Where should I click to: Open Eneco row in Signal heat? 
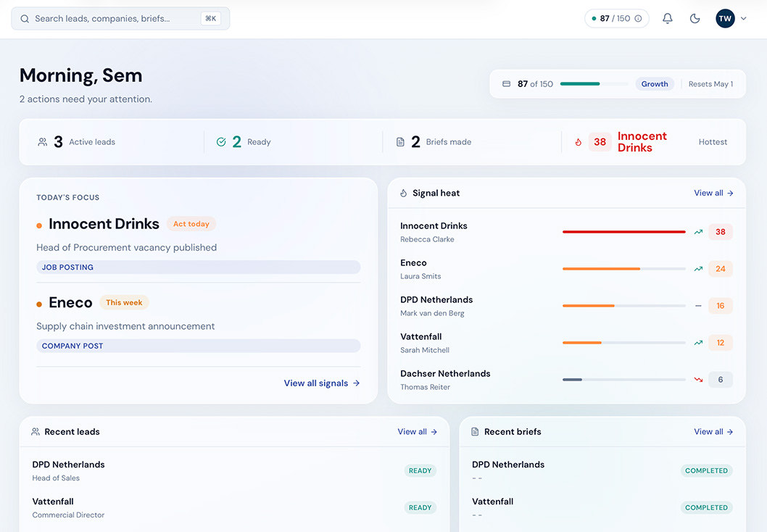click(x=566, y=269)
